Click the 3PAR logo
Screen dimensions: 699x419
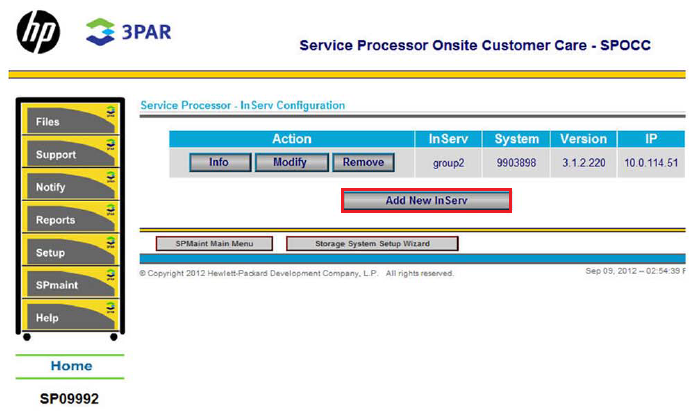(x=129, y=31)
